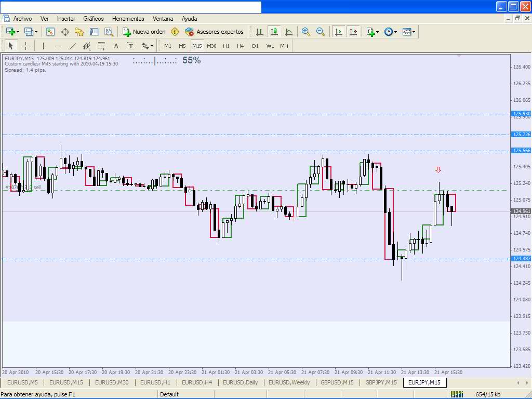Click the application icon beside Archivo
The height and width of the screenshot is (399, 532).
pyautogui.click(x=6, y=18)
